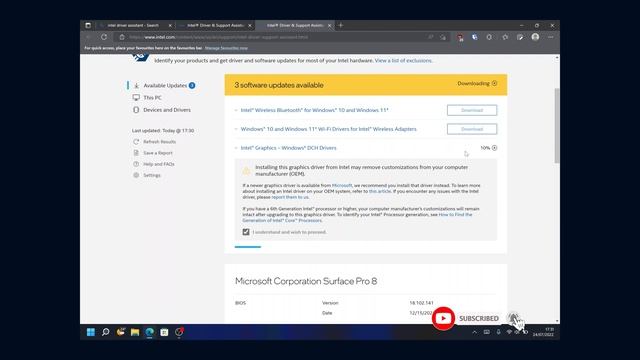Screen dimensions: 640x360
Task: Open this article link
Action: (x=380, y=191)
